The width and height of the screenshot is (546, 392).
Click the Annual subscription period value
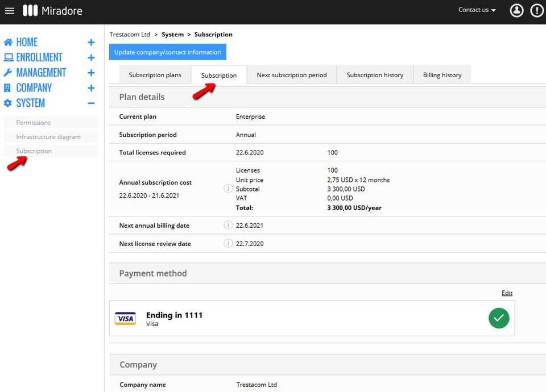click(246, 135)
